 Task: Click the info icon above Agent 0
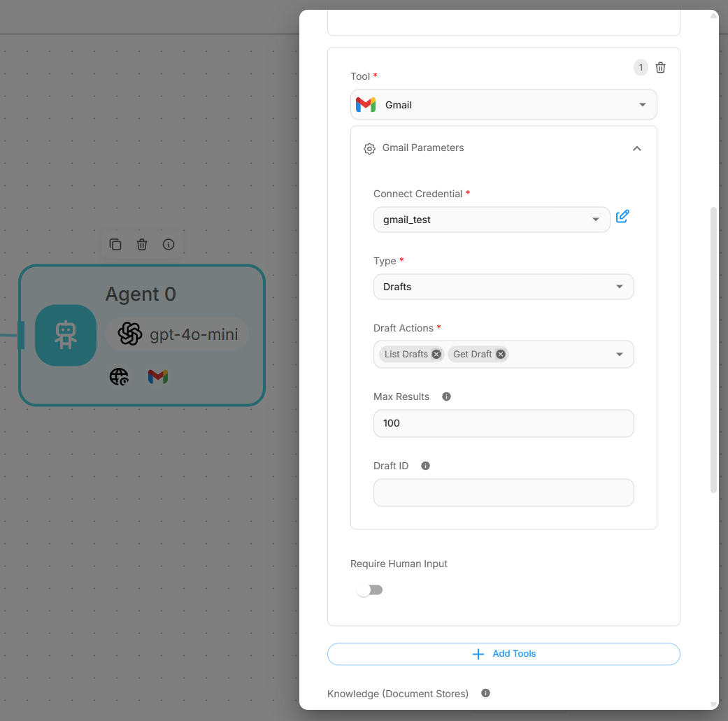point(169,244)
